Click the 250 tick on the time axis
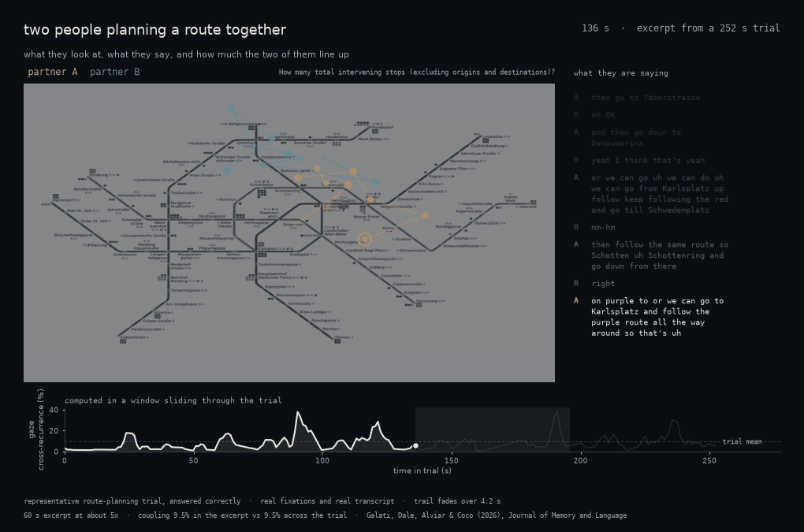Viewport: 804px width, 532px height. point(709,460)
